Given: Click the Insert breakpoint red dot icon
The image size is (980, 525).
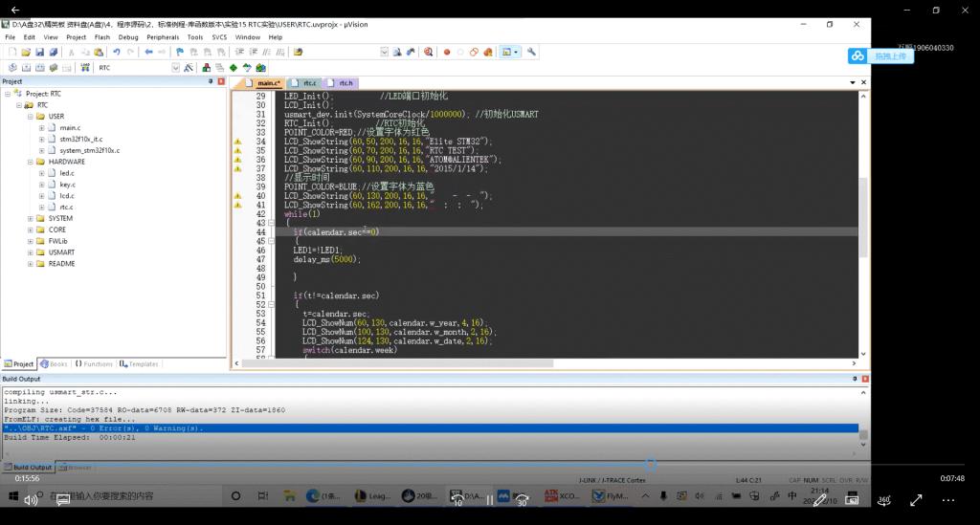Looking at the screenshot, I should 446,52.
